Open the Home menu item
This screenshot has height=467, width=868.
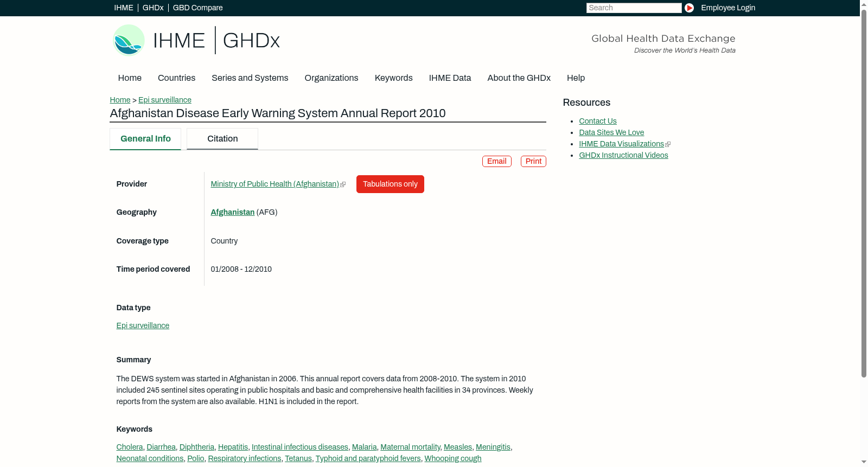pyautogui.click(x=130, y=78)
